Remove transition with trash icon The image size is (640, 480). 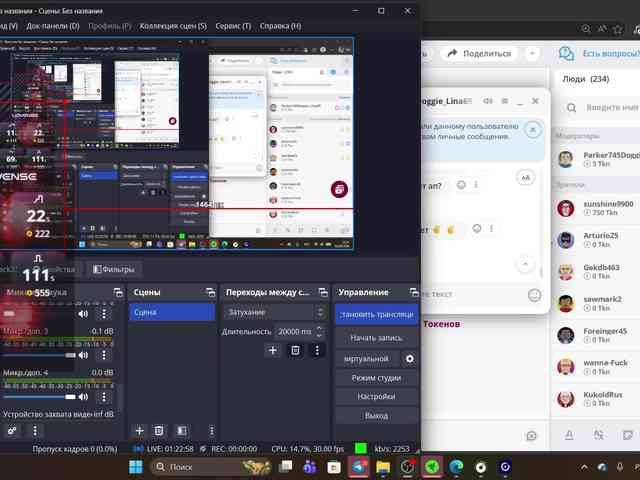pyautogui.click(x=295, y=350)
